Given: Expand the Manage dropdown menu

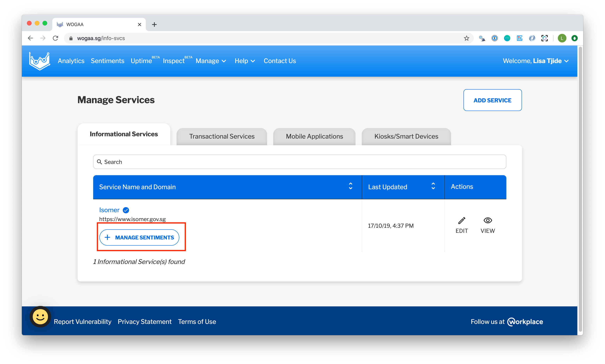Looking at the screenshot, I should (x=211, y=61).
